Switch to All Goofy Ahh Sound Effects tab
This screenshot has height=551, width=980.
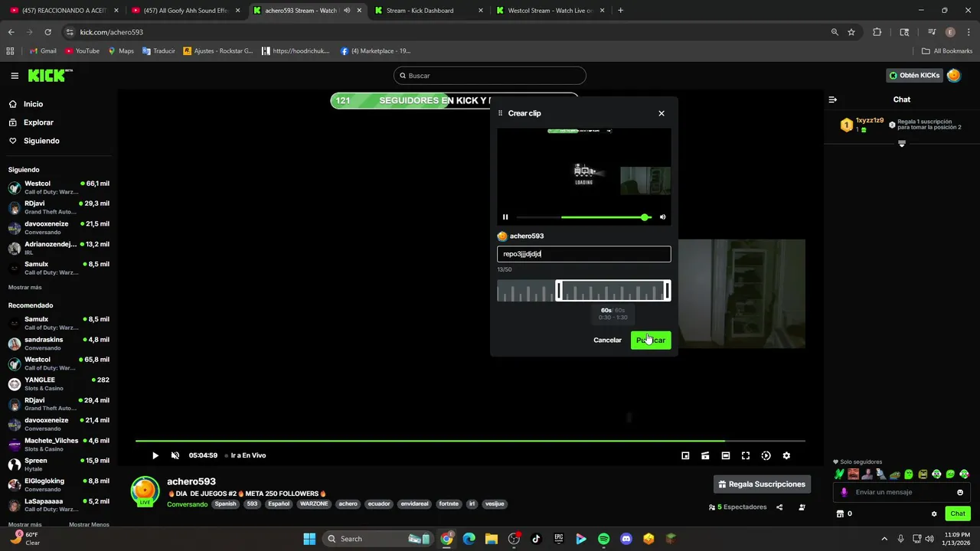click(x=186, y=11)
